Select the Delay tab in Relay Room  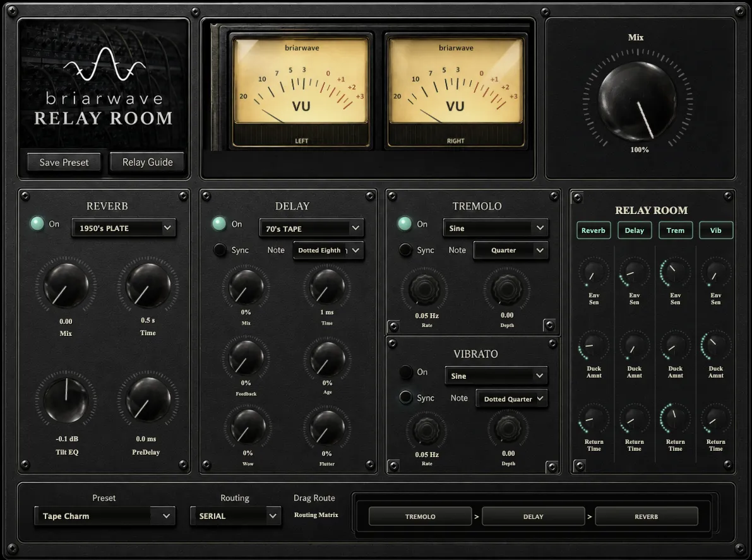click(x=634, y=230)
